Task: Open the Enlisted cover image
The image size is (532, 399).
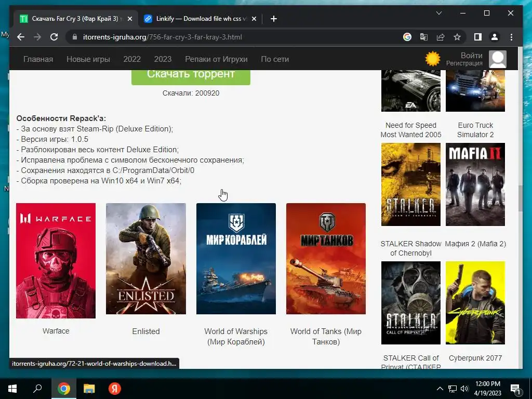Action: tap(146, 259)
